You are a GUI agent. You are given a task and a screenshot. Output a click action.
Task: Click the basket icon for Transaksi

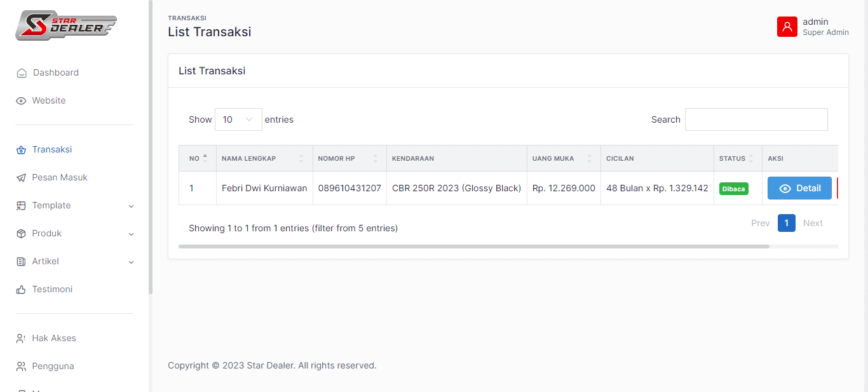[21, 150]
